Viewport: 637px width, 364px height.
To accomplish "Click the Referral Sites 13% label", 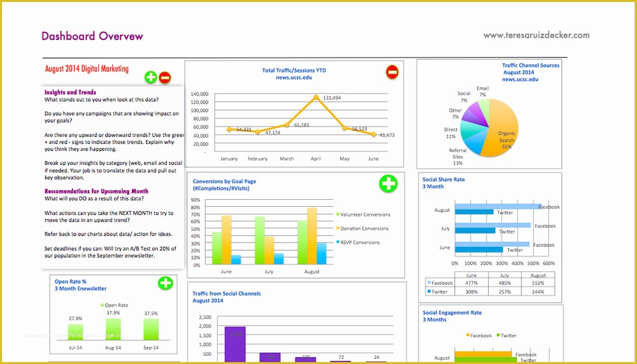I will click(458, 157).
